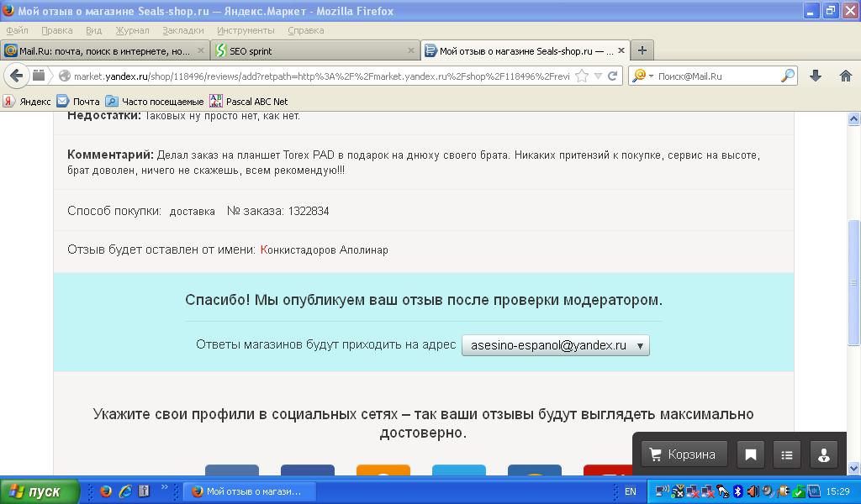This screenshot has width=861, height=504.
Task: Click the Safely Remove Hardware tray icon
Action: (799, 491)
